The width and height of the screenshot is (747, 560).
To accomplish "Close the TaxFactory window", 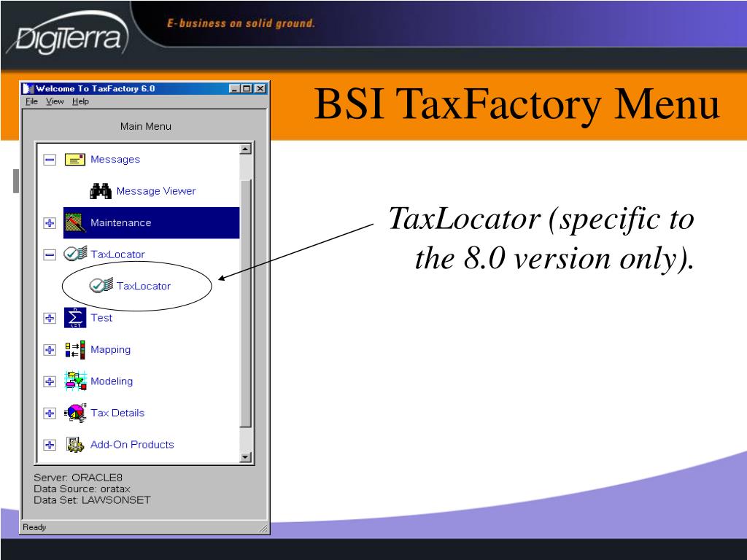I will pos(260,88).
